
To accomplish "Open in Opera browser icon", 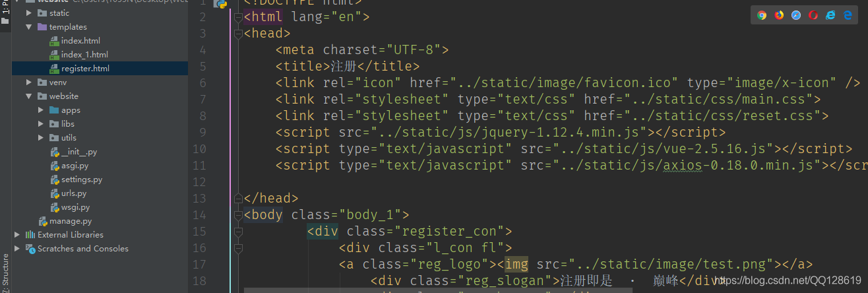I will click(x=813, y=15).
